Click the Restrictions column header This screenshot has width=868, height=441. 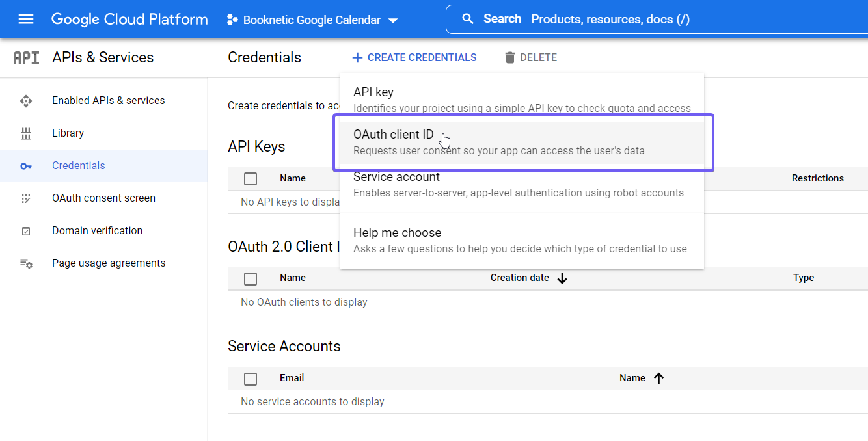(818, 178)
